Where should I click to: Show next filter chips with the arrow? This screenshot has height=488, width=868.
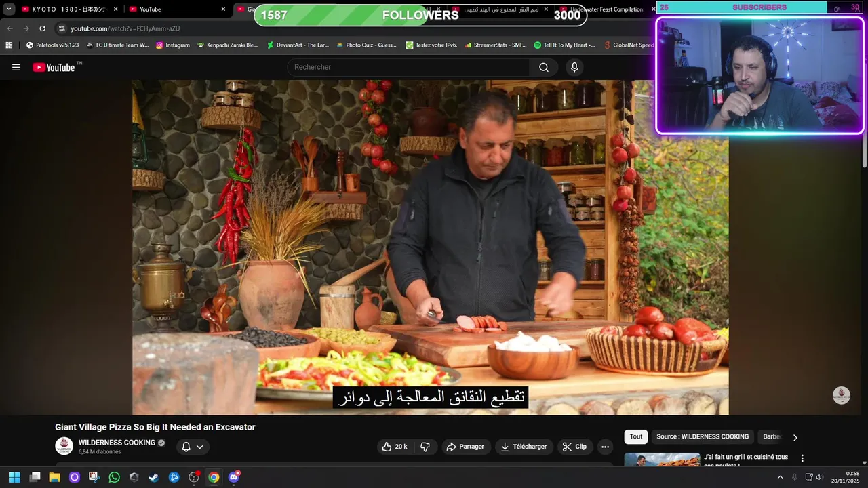pos(795,437)
